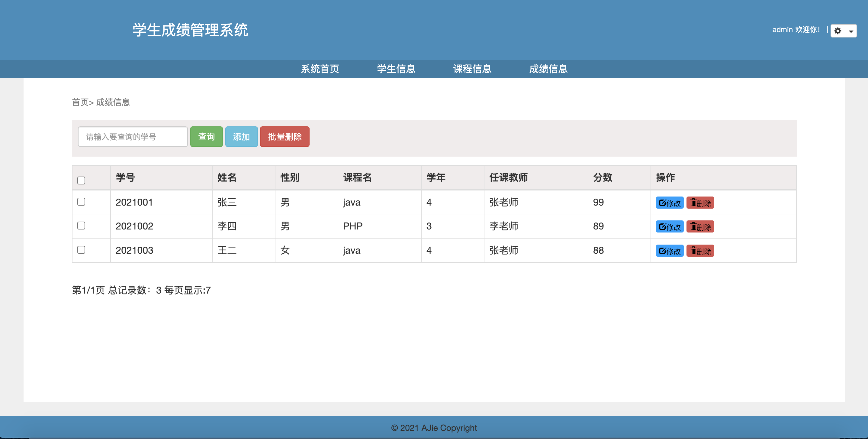Viewport: 868px width, 439px height.
Task: Click 删除 trash button for 李四's row
Action: point(700,227)
